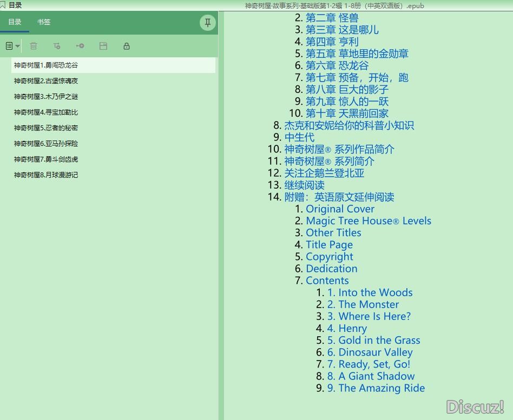Open link 5. Gold in the Grass

[x=373, y=340]
